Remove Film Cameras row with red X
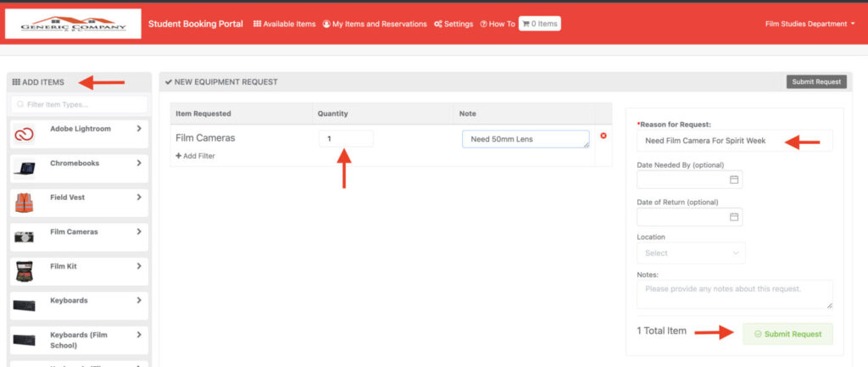The height and width of the screenshot is (367, 868). pyautogui.click(x=604, y=136)
